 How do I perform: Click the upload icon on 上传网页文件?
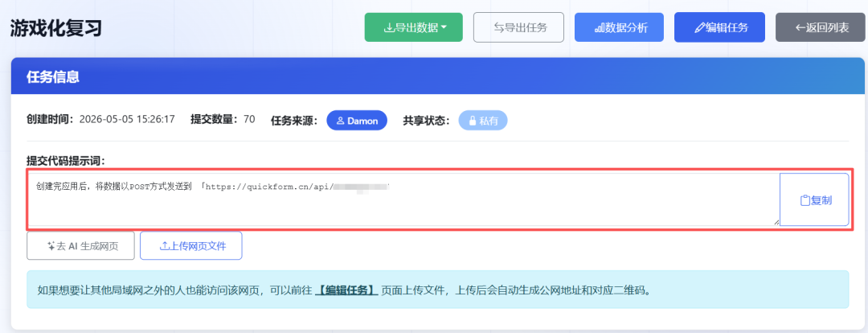pos(164,246)
